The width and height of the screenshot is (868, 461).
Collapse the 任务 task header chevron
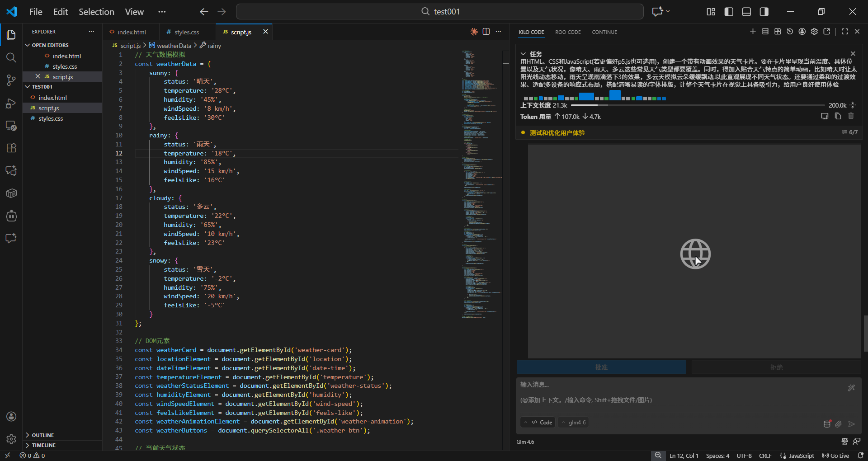click(x=523, y=54)
